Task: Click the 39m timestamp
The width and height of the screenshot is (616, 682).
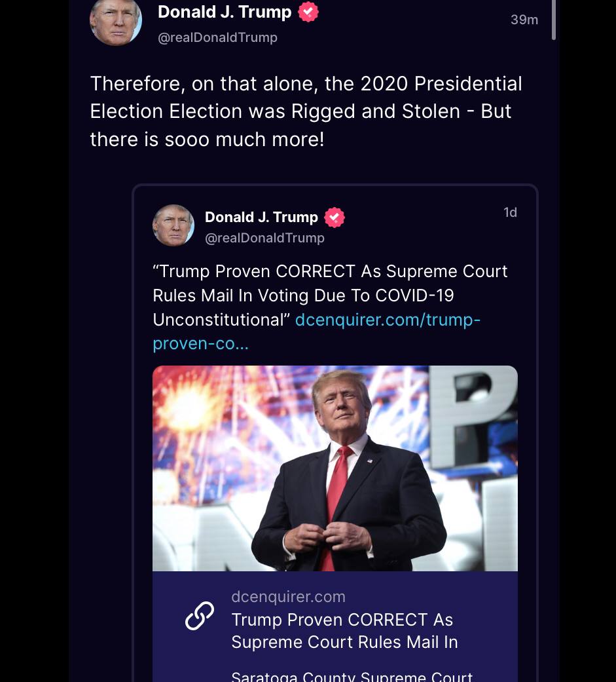Action: (x=524, y=20)
